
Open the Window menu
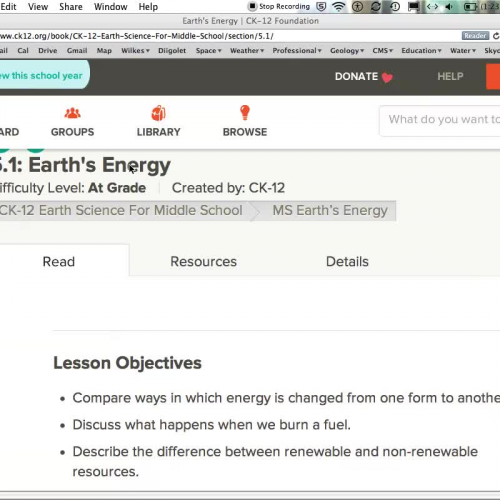pos(110,6)
